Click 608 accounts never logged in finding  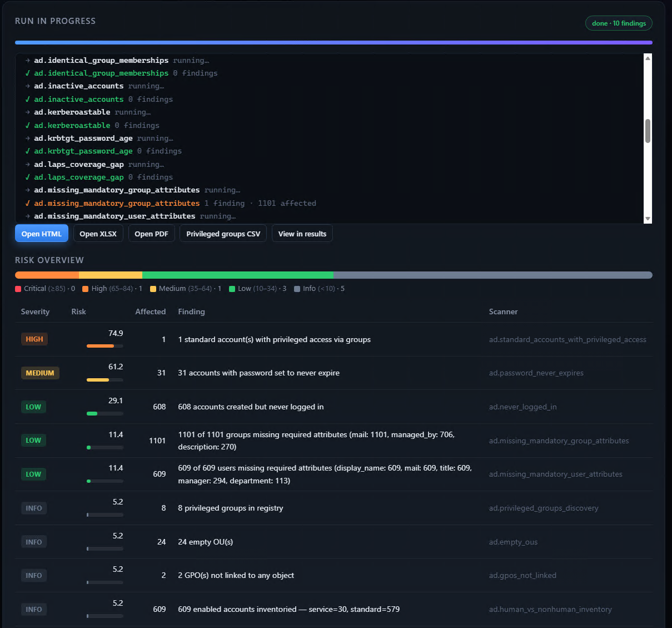click(251, 407)
